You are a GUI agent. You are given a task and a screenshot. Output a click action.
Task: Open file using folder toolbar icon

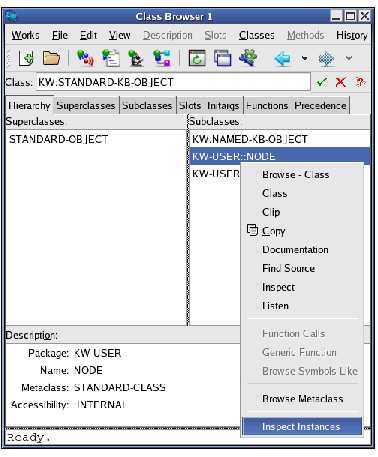tap(51, 58)
